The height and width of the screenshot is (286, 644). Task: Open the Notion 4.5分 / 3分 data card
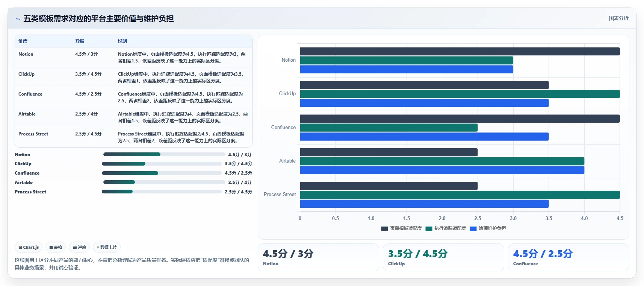pos(318,257)
